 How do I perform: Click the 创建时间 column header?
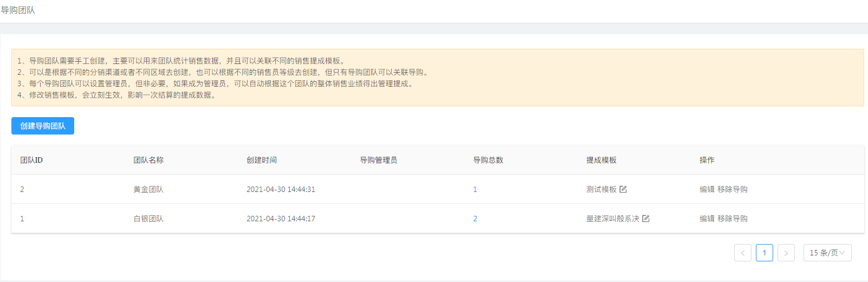point(262,160)
